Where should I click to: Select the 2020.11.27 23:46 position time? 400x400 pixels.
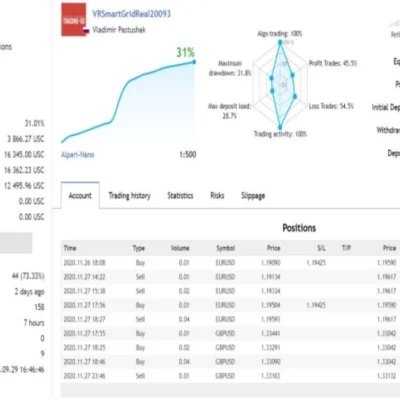[x=84, y=376]
